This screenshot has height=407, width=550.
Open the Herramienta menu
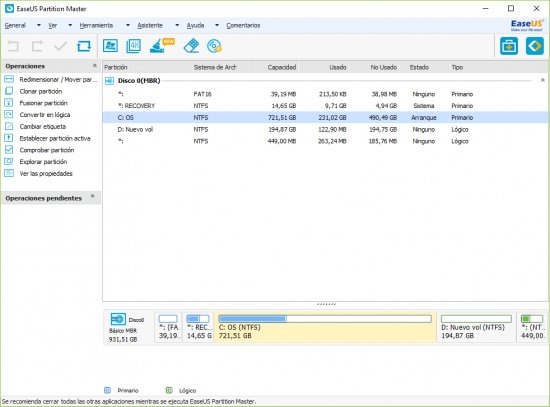96,25
